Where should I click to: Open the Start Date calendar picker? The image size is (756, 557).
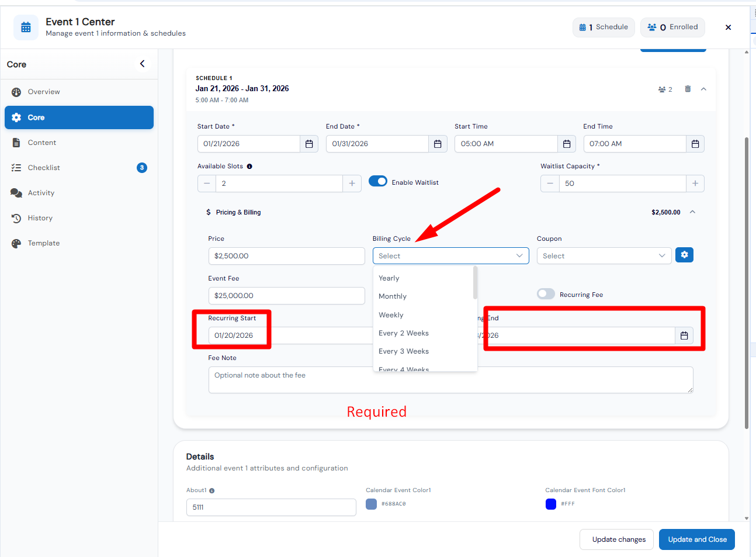pos(309,144)
